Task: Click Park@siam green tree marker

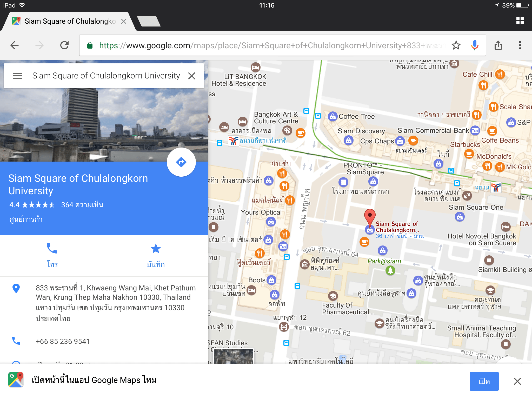Action: click(x=390, y=271)
